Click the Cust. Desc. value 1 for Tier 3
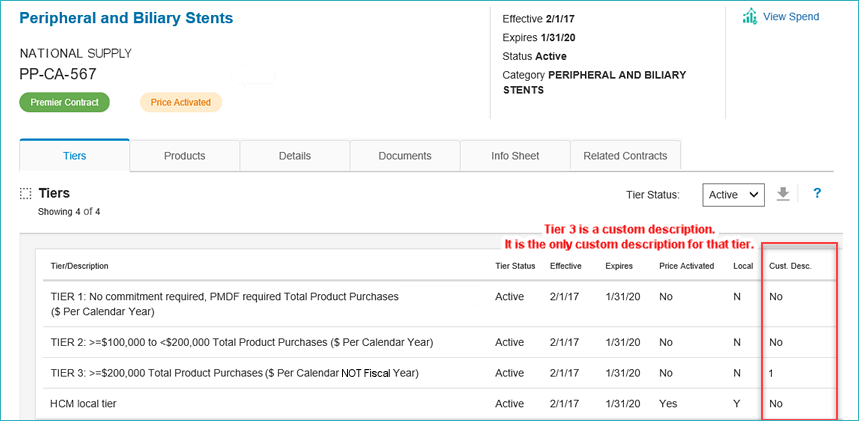The image size is (859, 421). pyautogui.click(x=772, y=373)
